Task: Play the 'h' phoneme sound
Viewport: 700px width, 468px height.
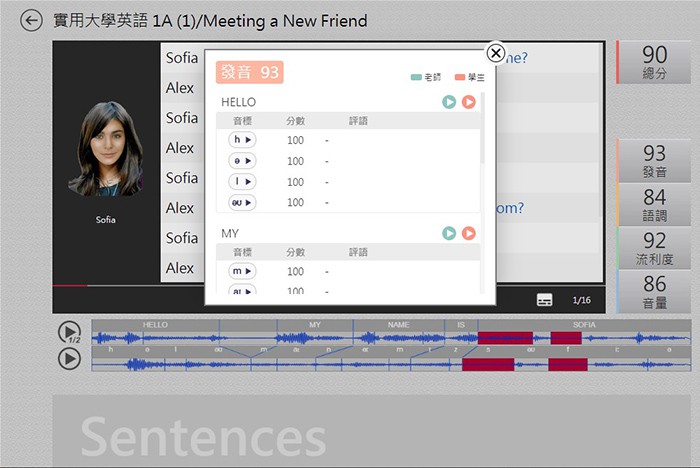Action: 242,140
